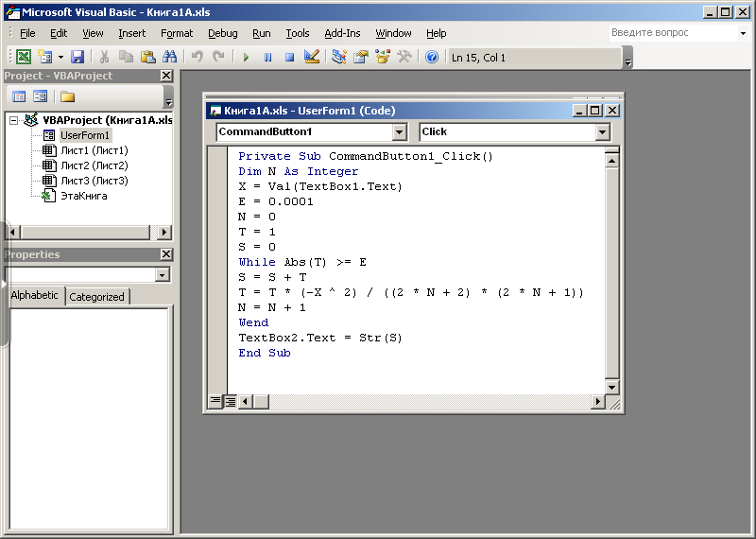756x539 pixels.
Task: Open the Click procedure dropdown
Action: (602, 131)
